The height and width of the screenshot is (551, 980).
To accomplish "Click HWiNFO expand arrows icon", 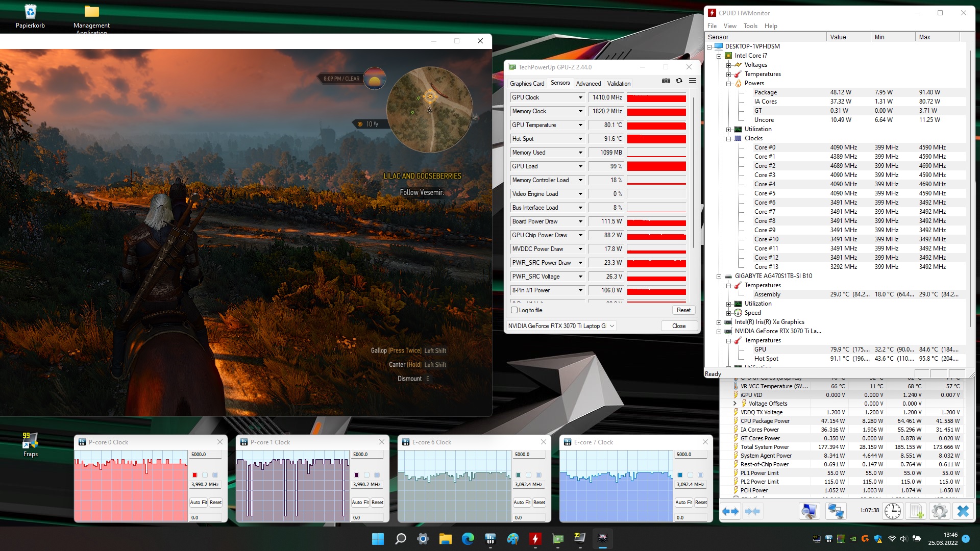I will 730,511.
